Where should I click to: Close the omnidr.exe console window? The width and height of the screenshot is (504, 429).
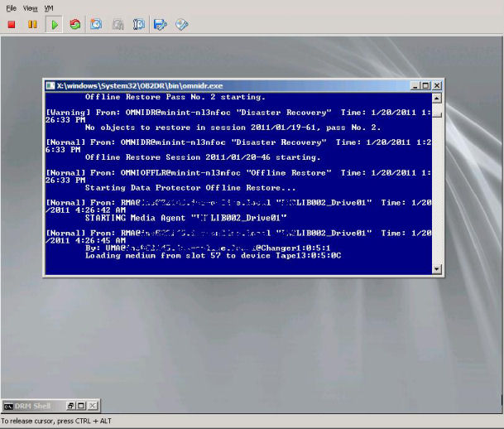pos(437,85)
